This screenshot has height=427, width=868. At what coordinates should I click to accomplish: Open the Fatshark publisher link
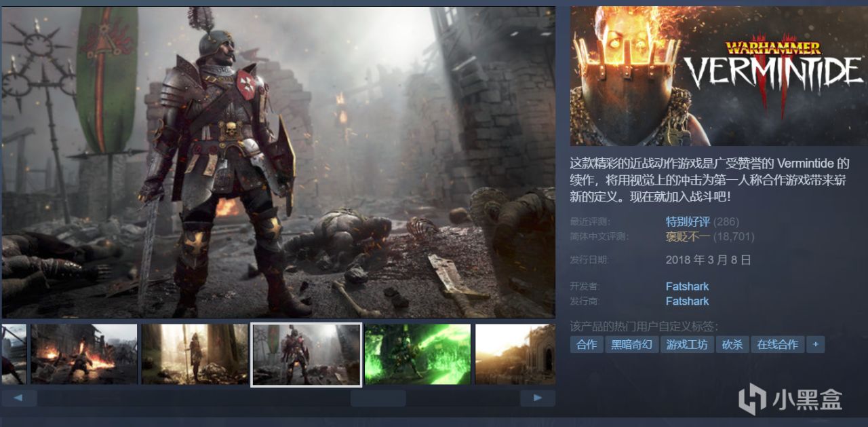tap(687, 301)
